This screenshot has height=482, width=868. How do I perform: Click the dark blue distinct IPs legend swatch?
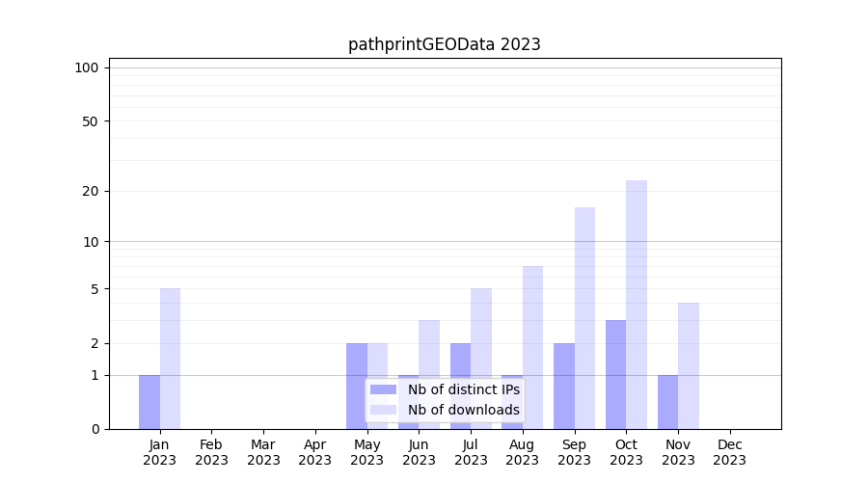tap(383, 389)
